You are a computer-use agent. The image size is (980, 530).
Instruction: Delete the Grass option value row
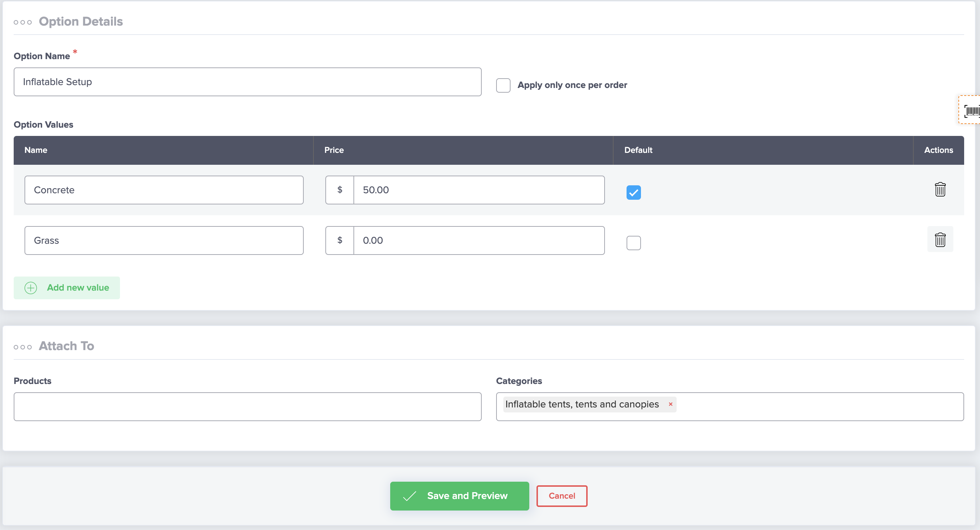point(940,239)
